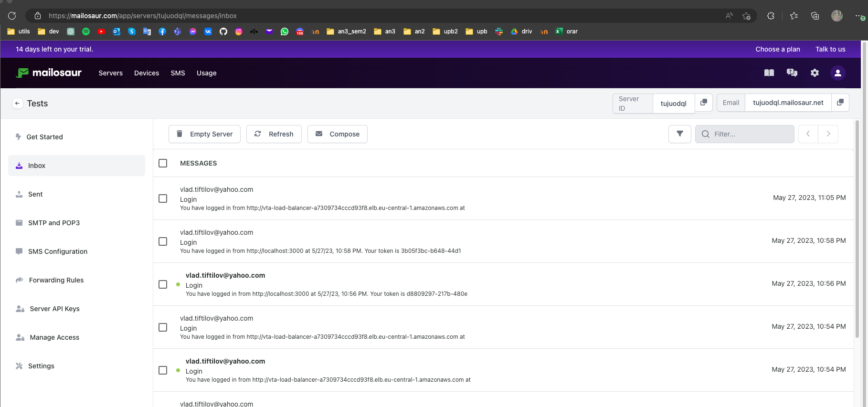Select the message received at 10:56 PM
This screenshot has height=407, width=868.
163,284
